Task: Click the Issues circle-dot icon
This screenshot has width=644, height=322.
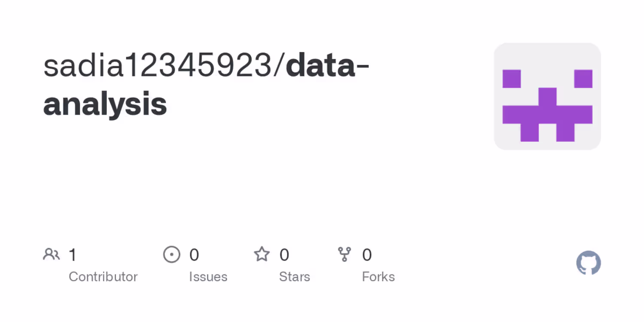Action: pyautogui.click(x=171, y=255)
